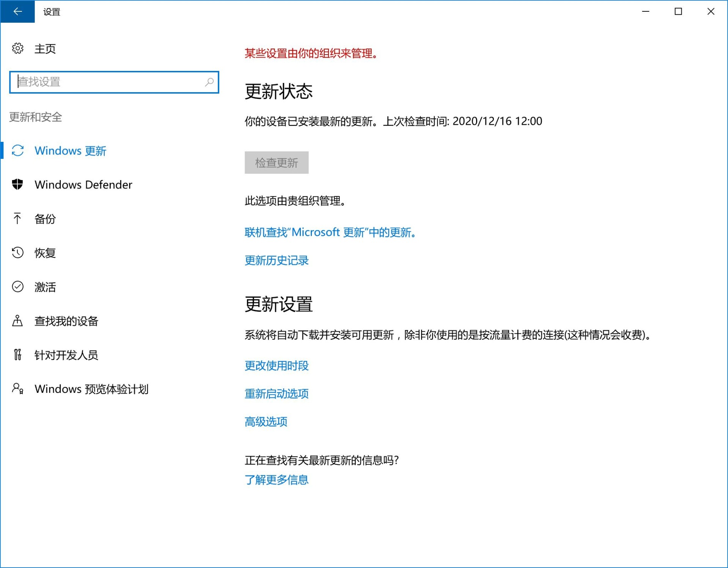Click the Backup upload arrow icon
The height and width of the screenshot is (568, 728).
pos(17,218)
